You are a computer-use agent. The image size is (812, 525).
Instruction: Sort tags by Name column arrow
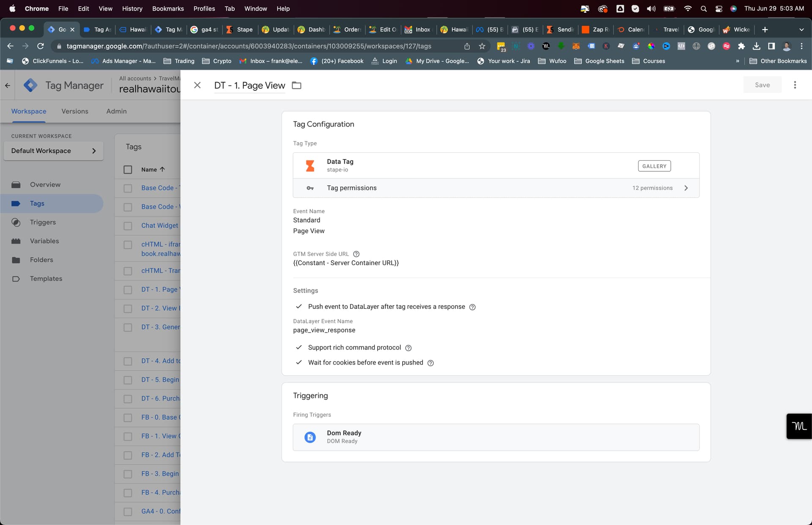[162, 169]
